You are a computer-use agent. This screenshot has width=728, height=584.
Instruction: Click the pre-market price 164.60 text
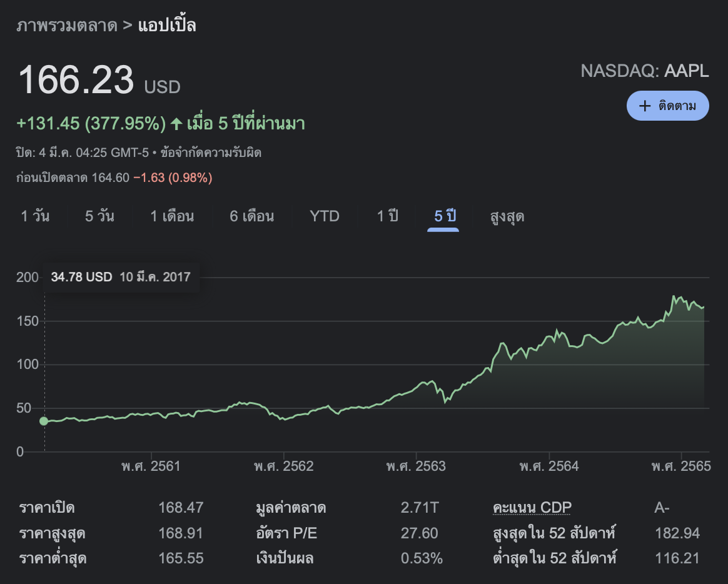click(110, 178)
